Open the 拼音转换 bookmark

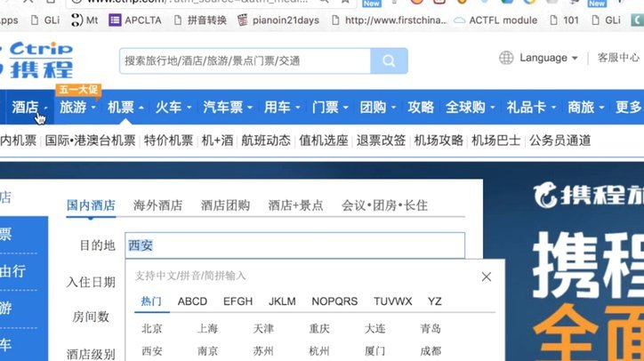(x=200, y=20)
